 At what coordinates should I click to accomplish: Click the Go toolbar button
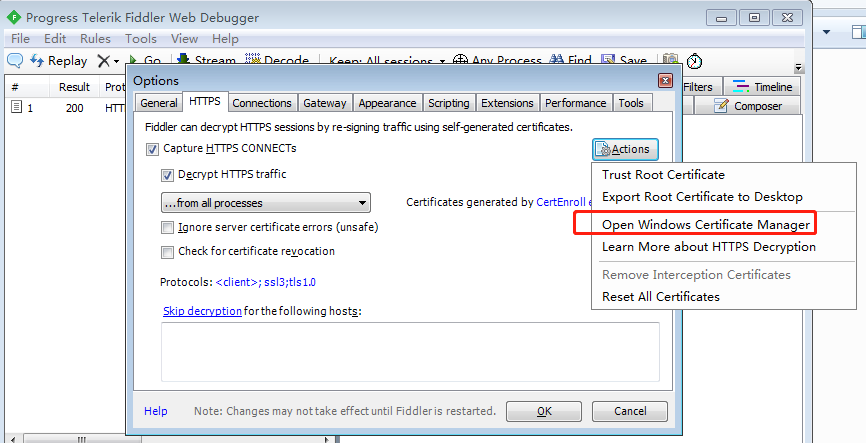coord(145,61)
